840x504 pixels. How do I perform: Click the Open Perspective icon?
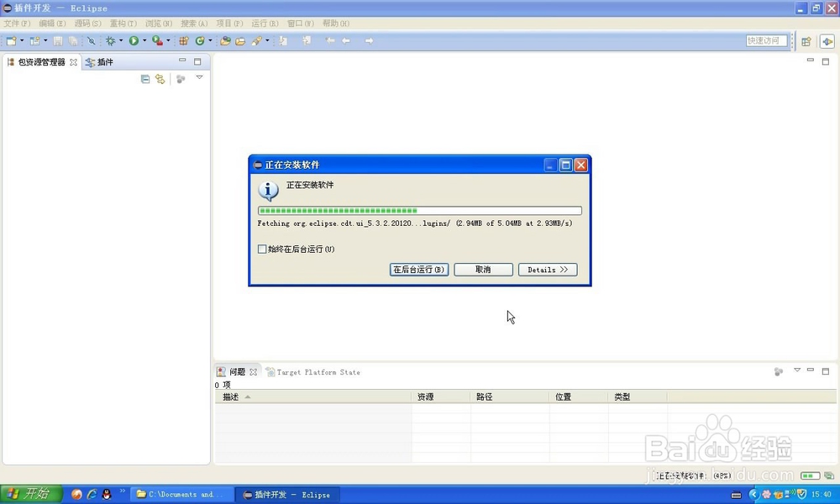click(x=806, y=41)
